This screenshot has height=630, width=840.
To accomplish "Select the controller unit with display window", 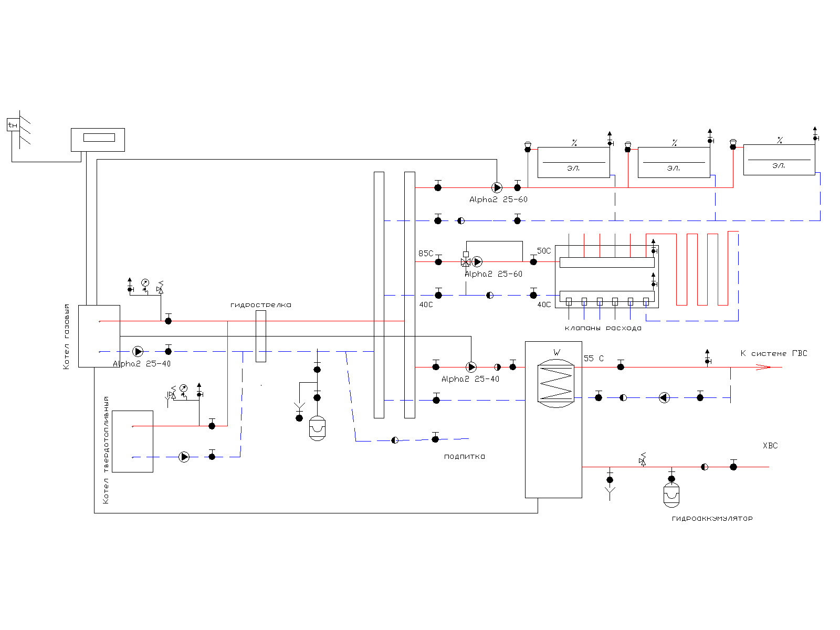I will point(98,140).
